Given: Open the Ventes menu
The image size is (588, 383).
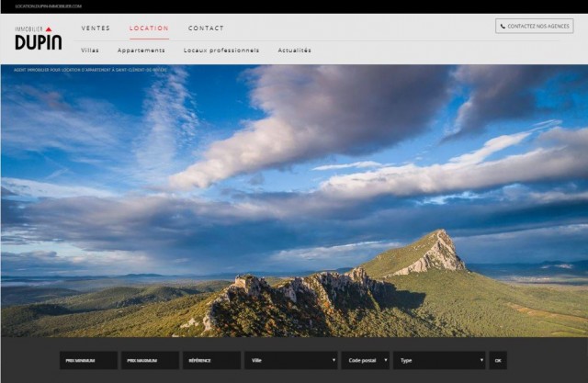Looking at the screenshot, I should click(96, 28).
